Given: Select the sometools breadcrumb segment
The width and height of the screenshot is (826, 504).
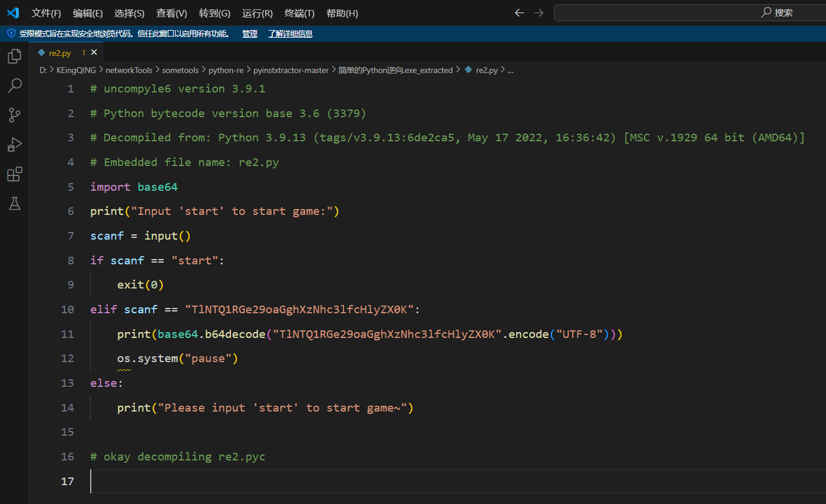Looking at the screenshot, I should [180, 70].
